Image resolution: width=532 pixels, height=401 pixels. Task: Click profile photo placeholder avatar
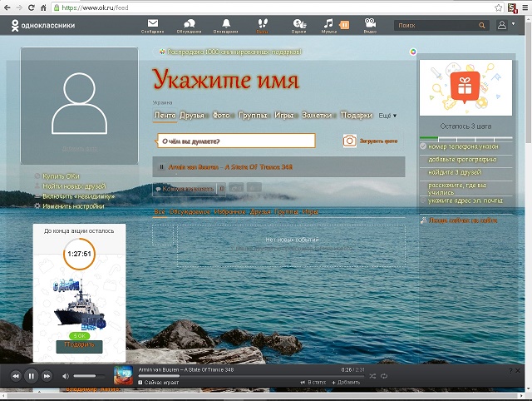(x=80, y=106)
